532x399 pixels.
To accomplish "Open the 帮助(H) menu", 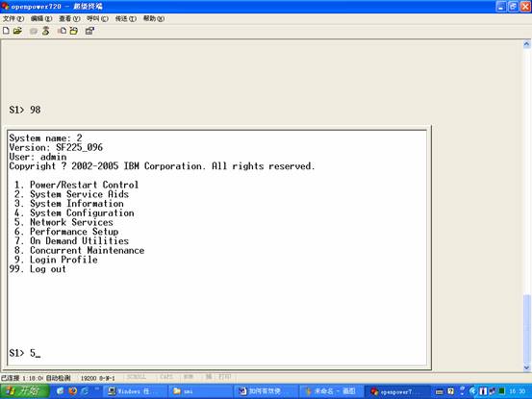I will pyautogui.click(x=154, y=18).
